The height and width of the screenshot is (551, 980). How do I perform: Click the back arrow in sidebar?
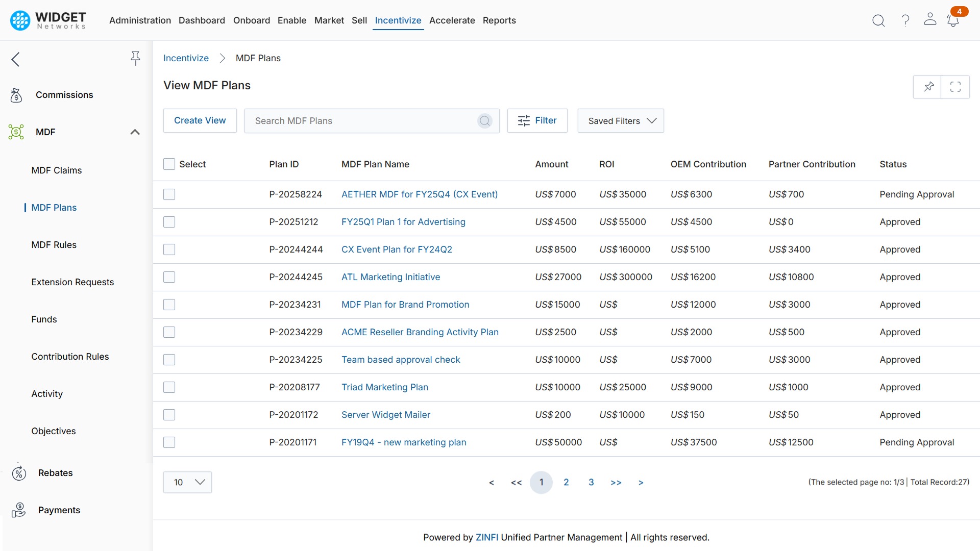15,59
